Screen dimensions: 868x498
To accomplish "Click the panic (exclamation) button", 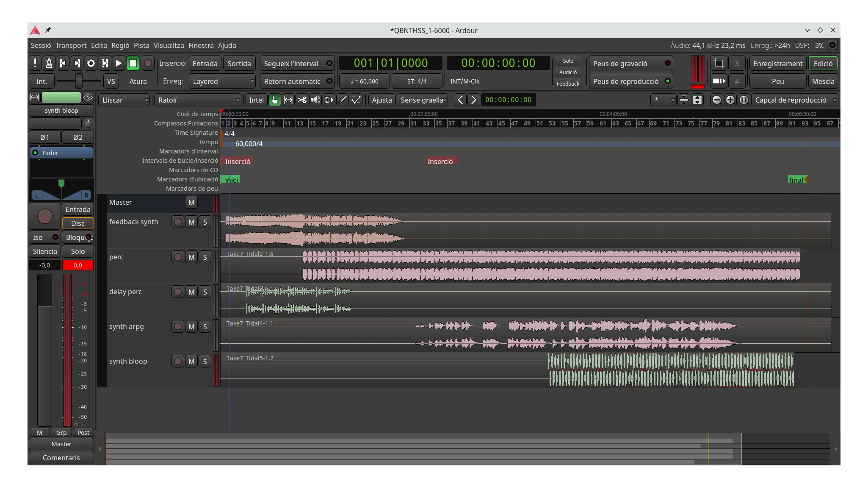I will coord(35,64).
